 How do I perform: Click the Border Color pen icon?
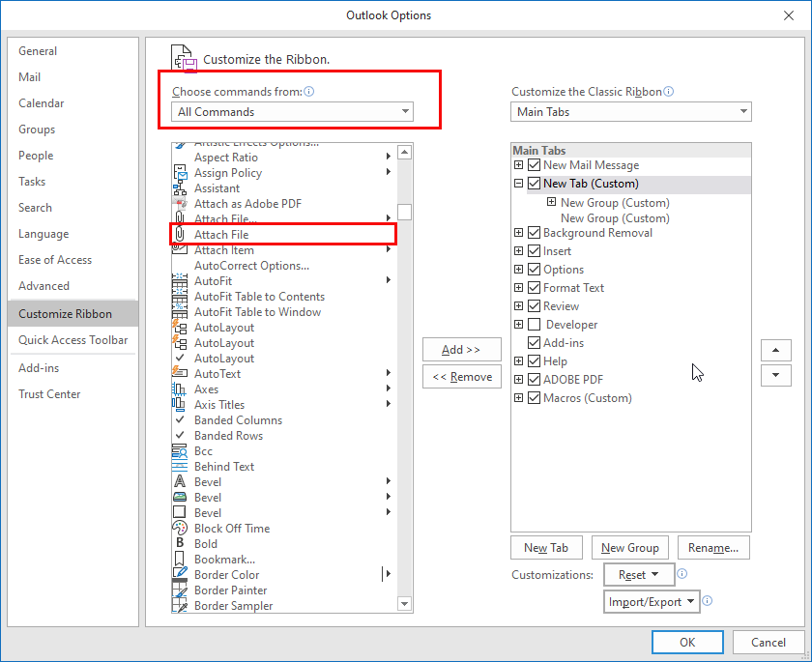pos(180,574)
